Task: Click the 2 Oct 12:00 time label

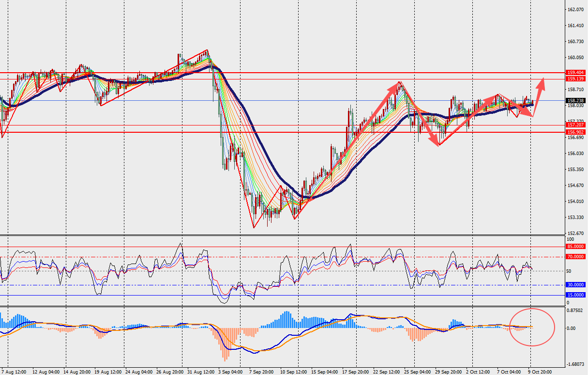Action: point(479,372)
